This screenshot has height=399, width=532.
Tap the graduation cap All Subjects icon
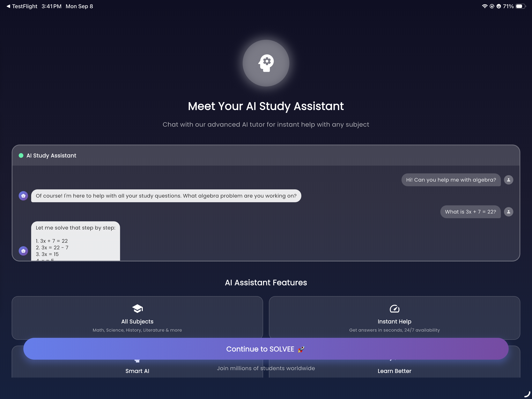137,309
